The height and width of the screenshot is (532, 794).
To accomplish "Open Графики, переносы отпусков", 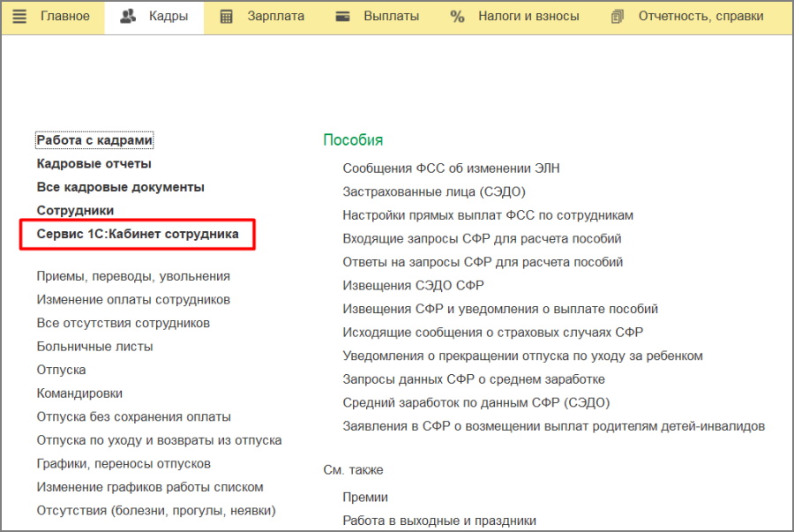I will pos(124,464).
